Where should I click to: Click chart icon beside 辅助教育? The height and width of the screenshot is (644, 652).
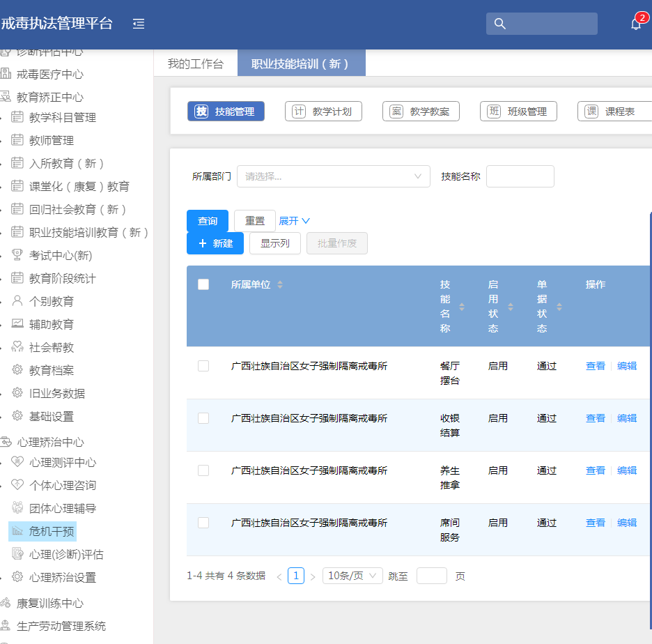pos(17,323)
